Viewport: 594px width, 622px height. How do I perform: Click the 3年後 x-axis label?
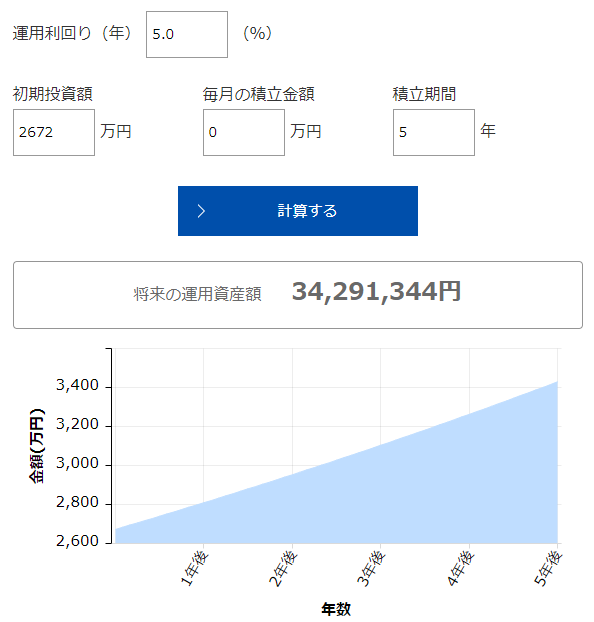[371, 569]
